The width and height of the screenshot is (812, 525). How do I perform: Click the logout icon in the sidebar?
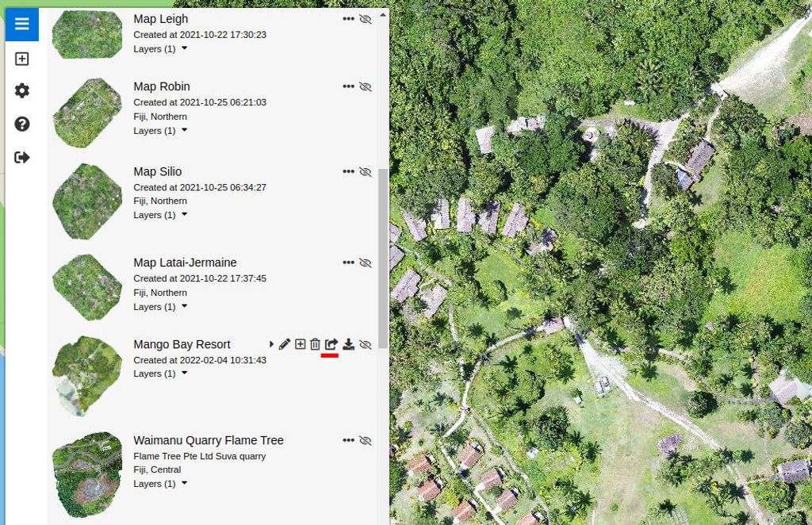click(x=21, y=157)
